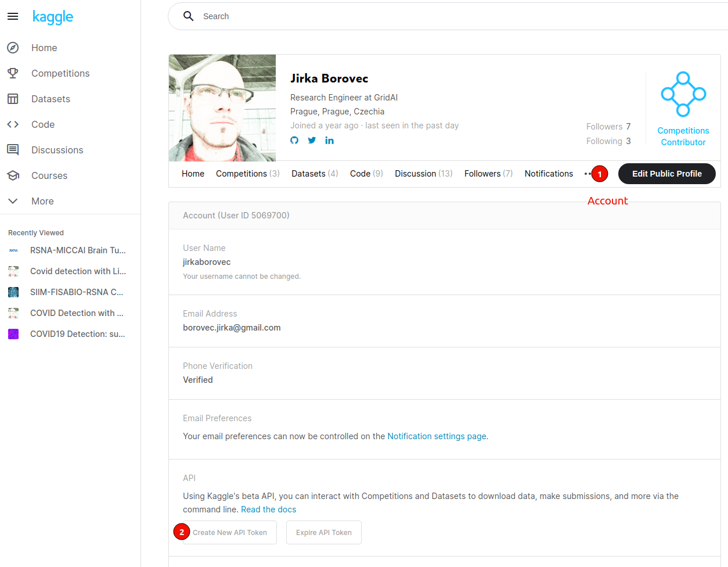Click Jirka Borovec profile name

(329, 78)
